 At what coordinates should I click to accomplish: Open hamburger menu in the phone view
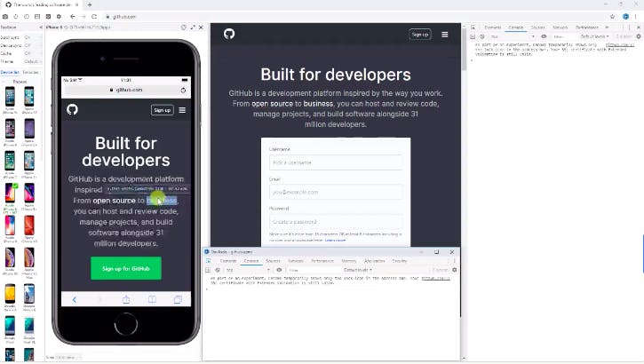click(x=182, y=110)
